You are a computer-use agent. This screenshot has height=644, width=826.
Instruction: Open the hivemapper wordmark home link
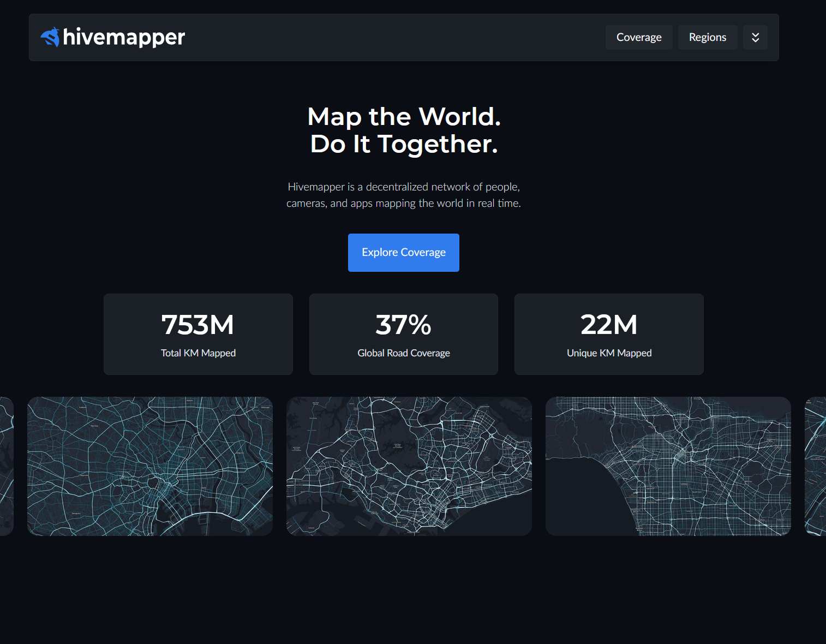[x=124, y=37]
